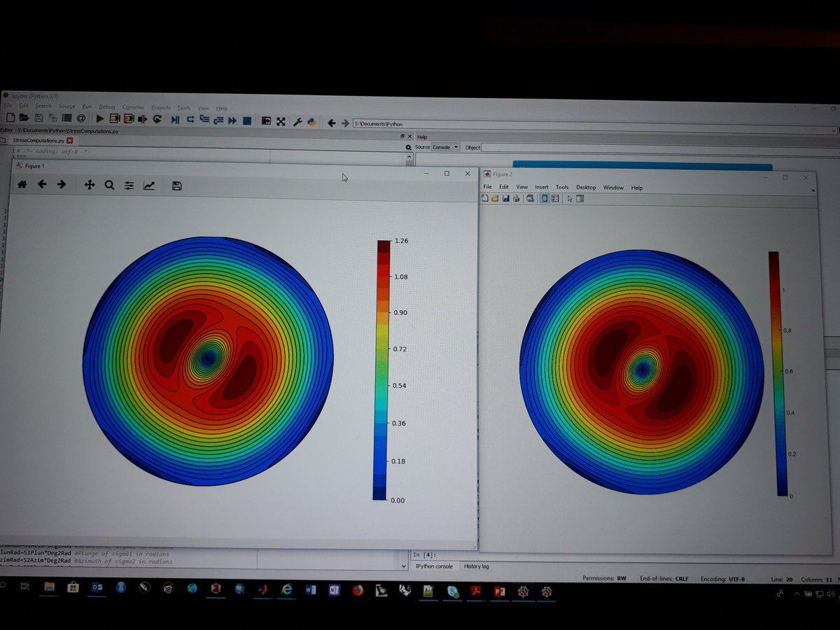Open Firefox from the taskbar
This screenshot has width=840, height=630.
(358, 590)
